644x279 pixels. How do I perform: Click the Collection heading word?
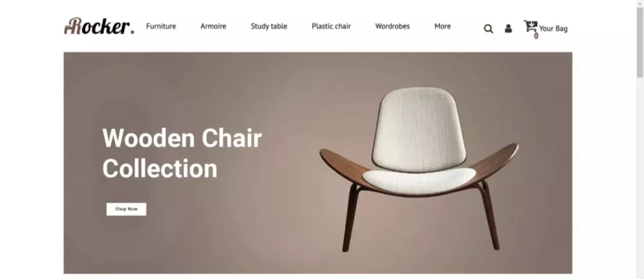tap(160, 168)
